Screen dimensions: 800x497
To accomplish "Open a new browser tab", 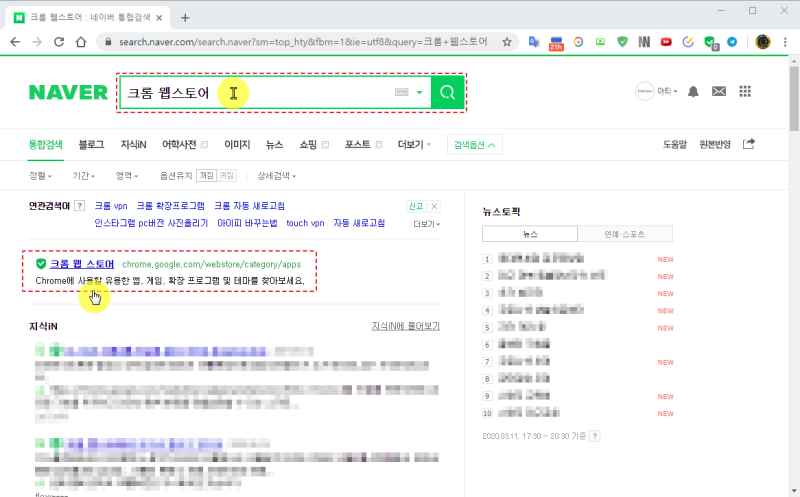I will coord(185,18).
